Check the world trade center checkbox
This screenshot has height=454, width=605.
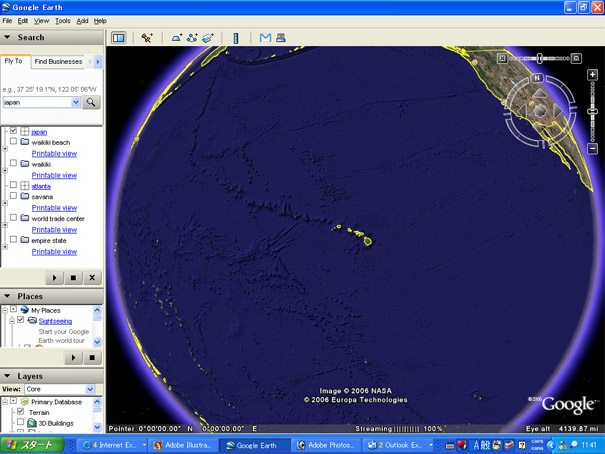pyautogui.click(x=14, y=218)
